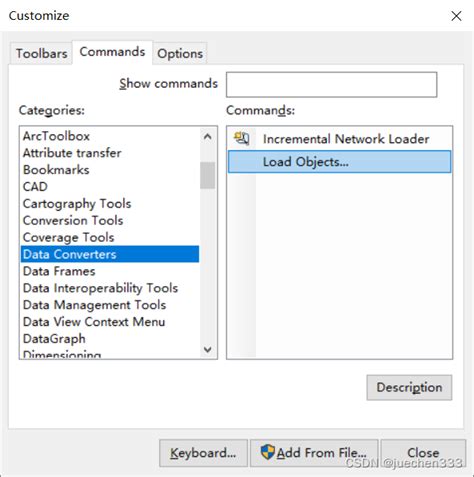Click the categories list up arrow
Screen dimensions: 474x477
[x=208, y=137]
